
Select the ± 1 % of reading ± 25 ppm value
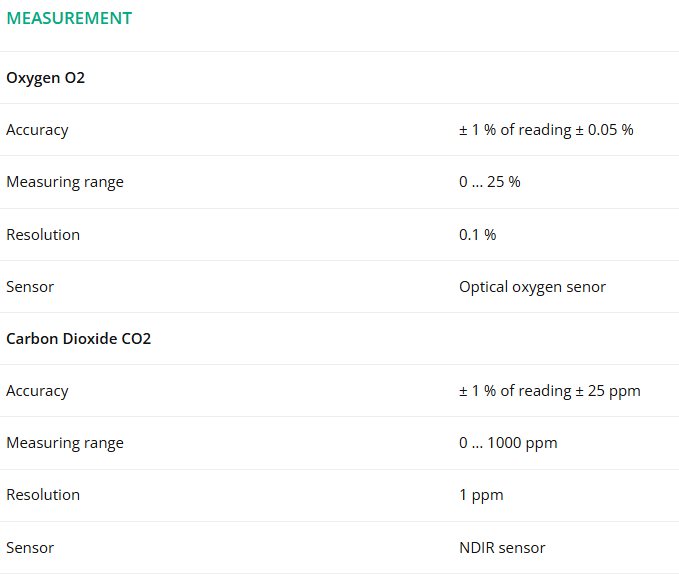pos(550,391)
